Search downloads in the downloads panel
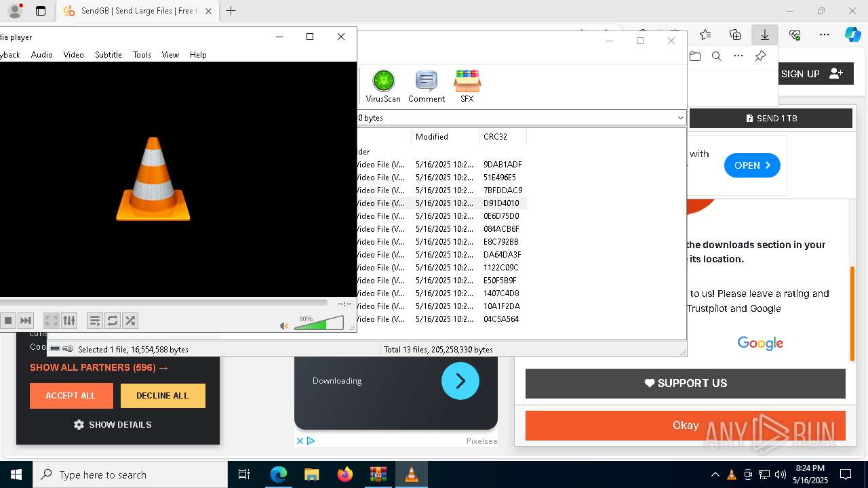Viewport: 868px width, 488px height. (717, 56)
